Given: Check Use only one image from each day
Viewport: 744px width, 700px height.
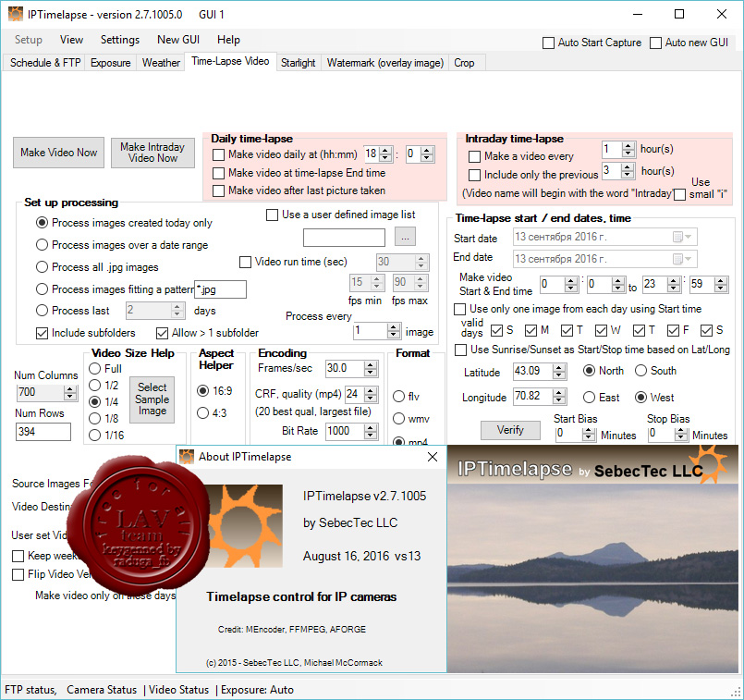Looking at the screenshot, I should pos(459,309).
